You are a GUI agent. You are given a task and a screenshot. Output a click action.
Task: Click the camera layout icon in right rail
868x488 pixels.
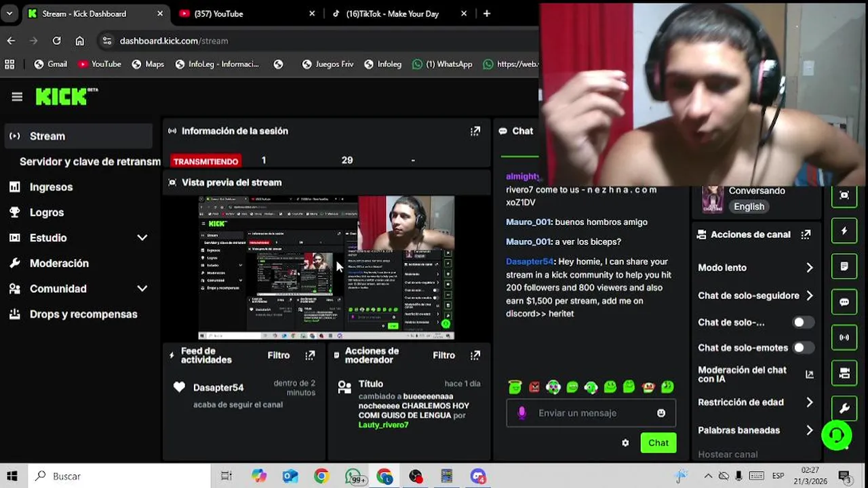click(x=844, y=373)
